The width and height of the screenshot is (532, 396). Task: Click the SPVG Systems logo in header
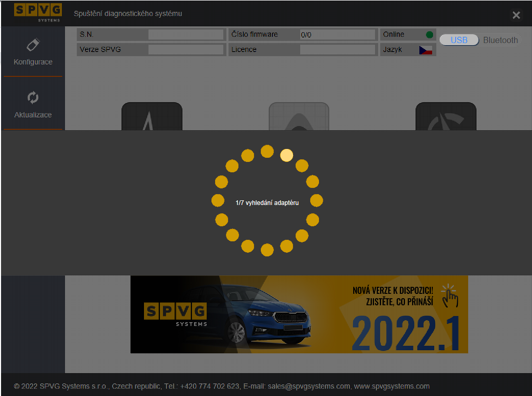[37, 12]
